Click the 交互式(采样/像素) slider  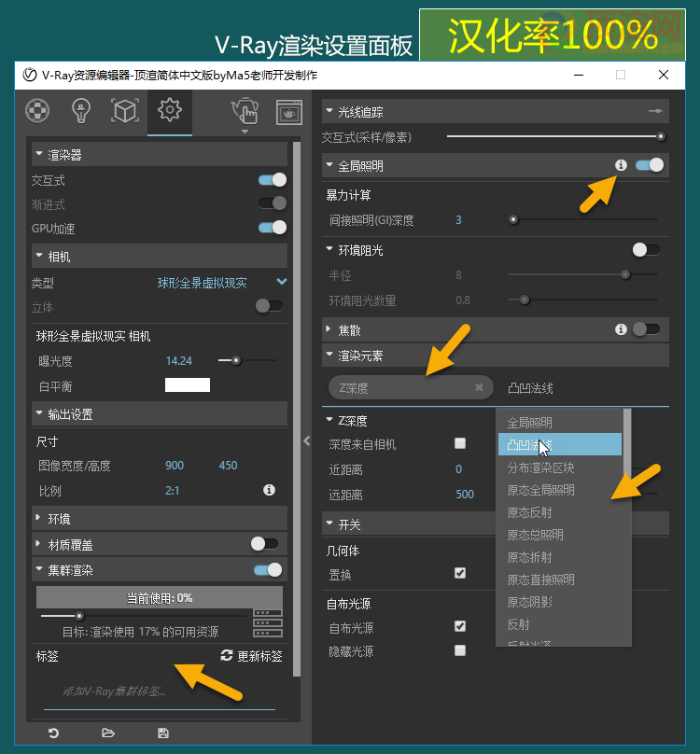[x=555, y=136]
